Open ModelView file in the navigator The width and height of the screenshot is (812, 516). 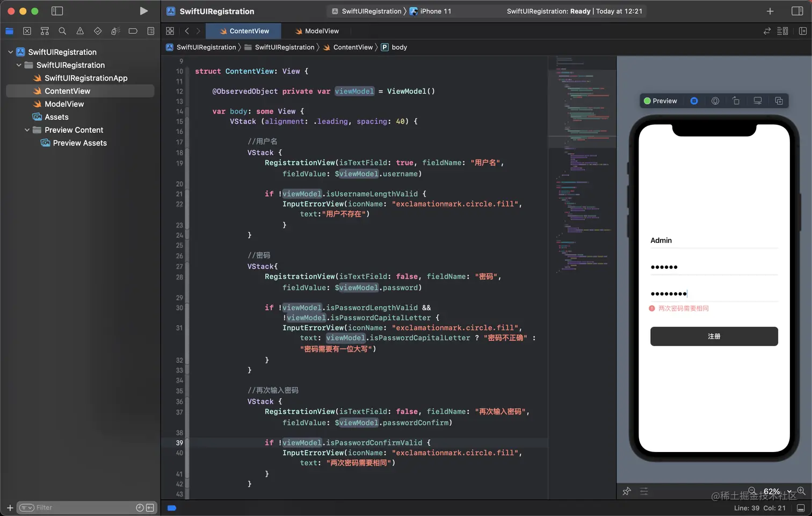pos(58,104)
